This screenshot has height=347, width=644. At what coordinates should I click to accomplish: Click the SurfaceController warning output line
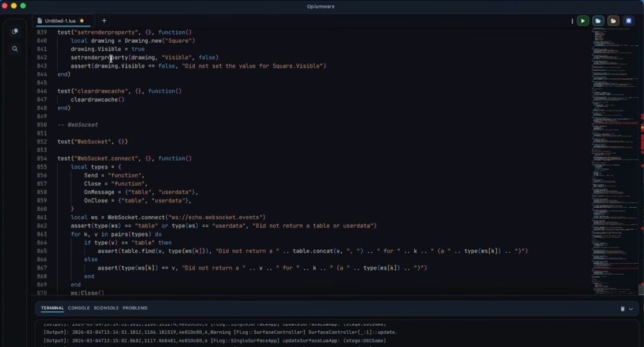(x=220, y=332)
